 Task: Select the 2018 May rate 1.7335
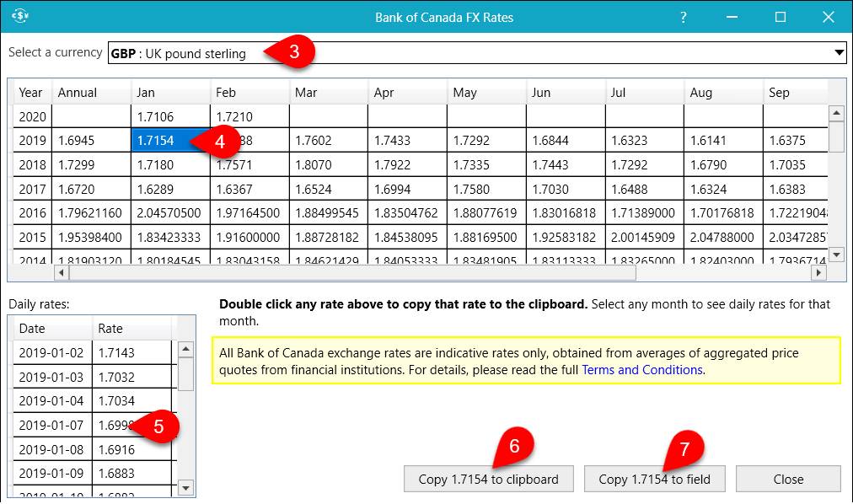click(487, 164)
